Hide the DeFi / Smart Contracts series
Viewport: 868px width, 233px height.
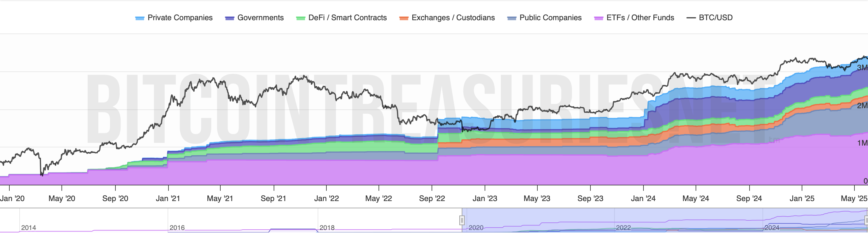(x=341, y=17)
